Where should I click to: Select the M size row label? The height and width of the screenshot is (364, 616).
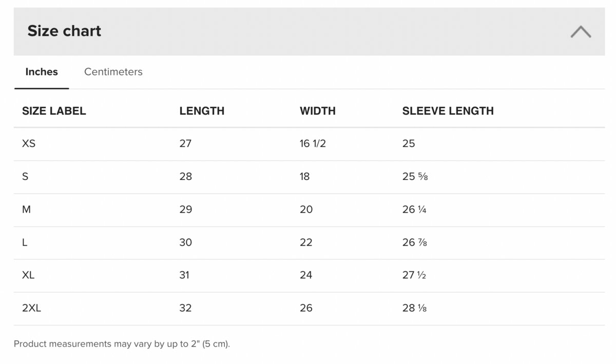27,209
